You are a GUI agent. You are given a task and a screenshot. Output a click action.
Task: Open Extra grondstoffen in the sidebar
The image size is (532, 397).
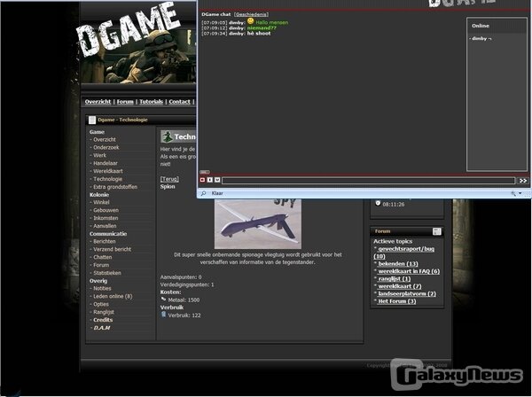click(x=115, y=187)
